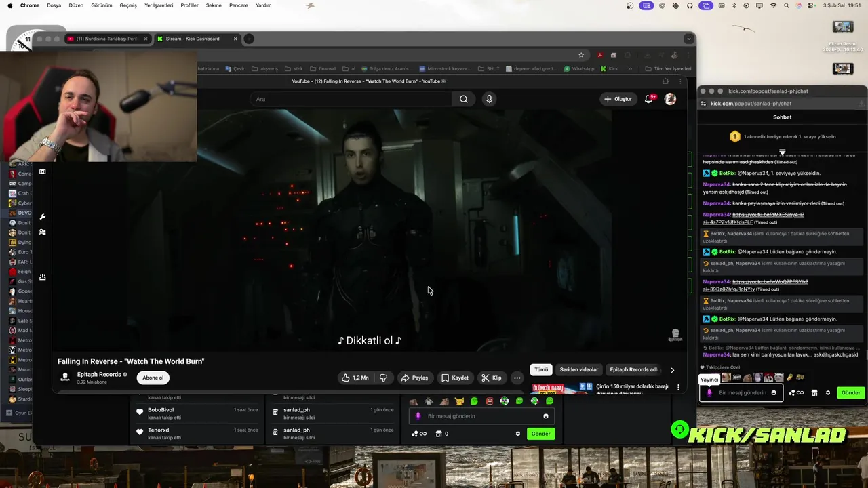Screen dimensions: 868x488
Task: Select the Epitaph Records adlı chip
Action: click(633, 370)
